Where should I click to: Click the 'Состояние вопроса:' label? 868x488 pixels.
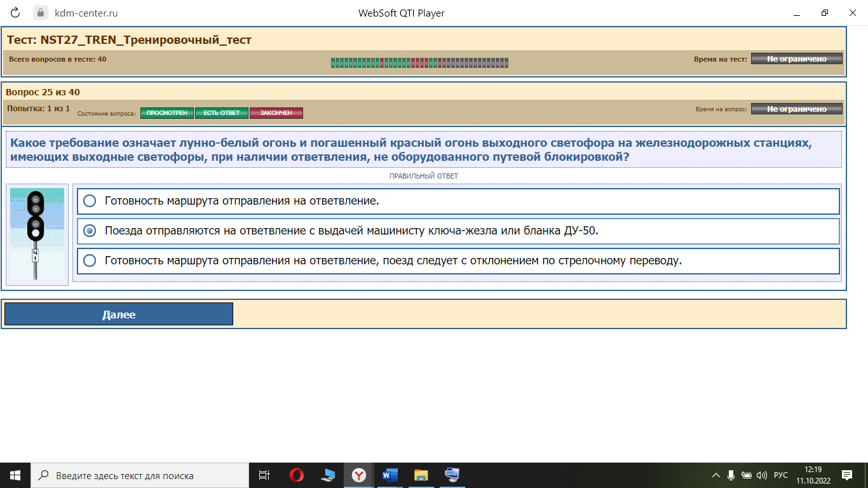pyautogui.click(x=107, y=114)
